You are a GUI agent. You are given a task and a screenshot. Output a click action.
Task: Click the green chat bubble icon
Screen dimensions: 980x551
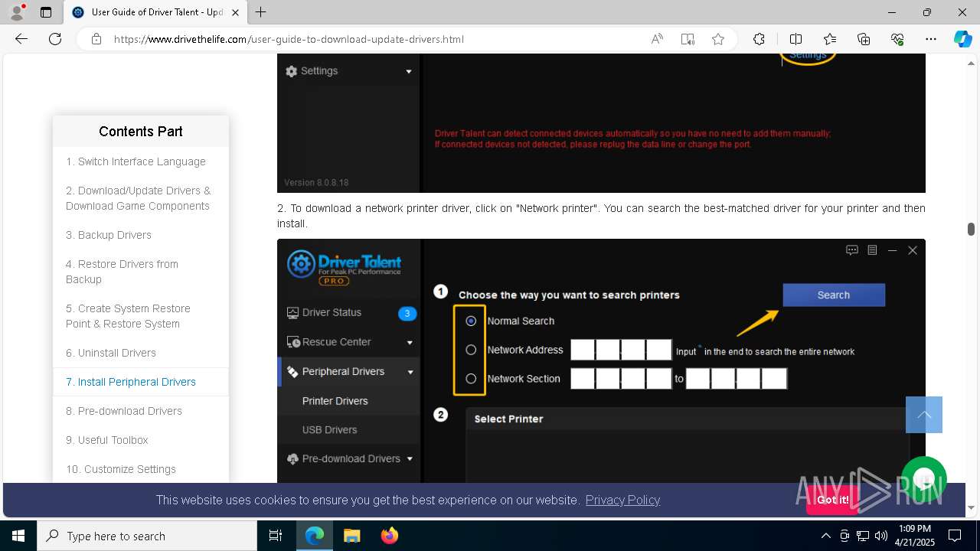coord(924,478)
